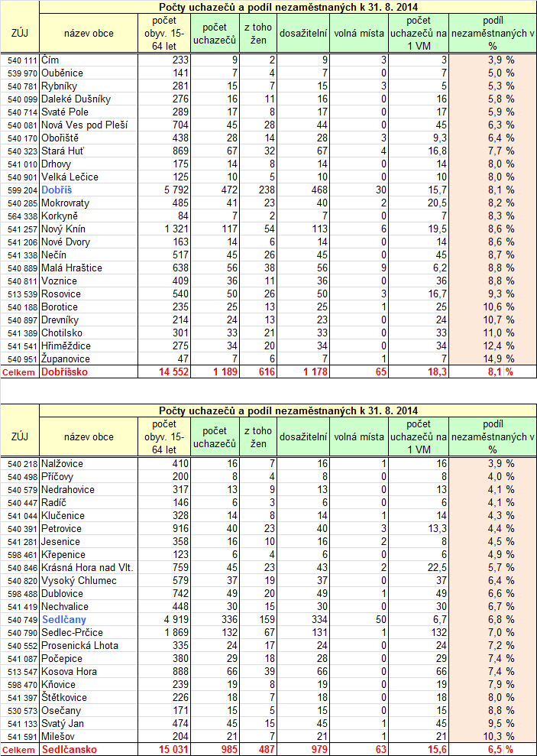This screenshot has height=756, width=537.
Task: Click the Sedlec-Prčice name cell
Action: [89, 633]
